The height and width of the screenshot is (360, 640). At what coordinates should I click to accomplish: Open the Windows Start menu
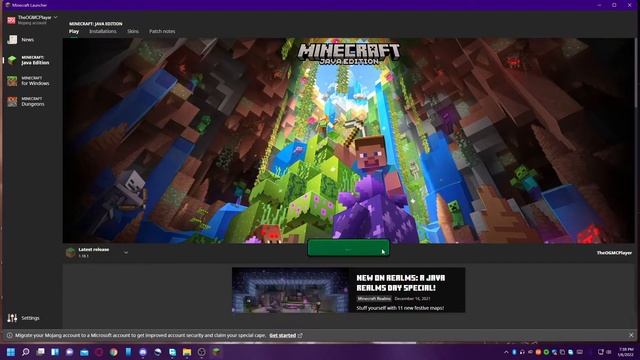(x=11, y=352)
